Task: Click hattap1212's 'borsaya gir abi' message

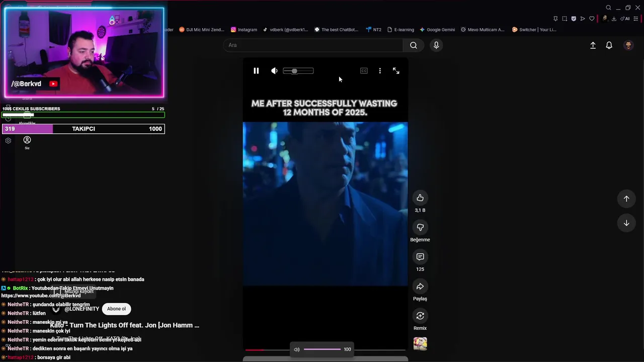Action: click(x=53, y=357)
